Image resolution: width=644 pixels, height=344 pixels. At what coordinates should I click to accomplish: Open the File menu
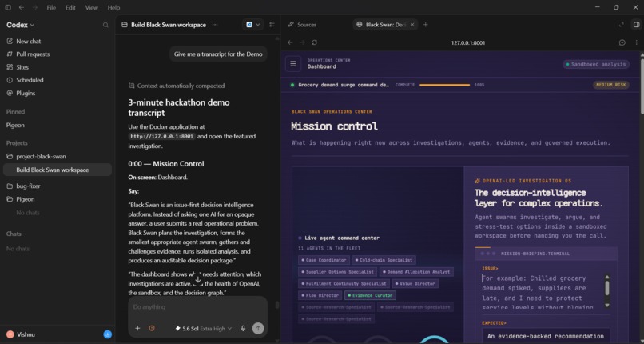(51, 7)
